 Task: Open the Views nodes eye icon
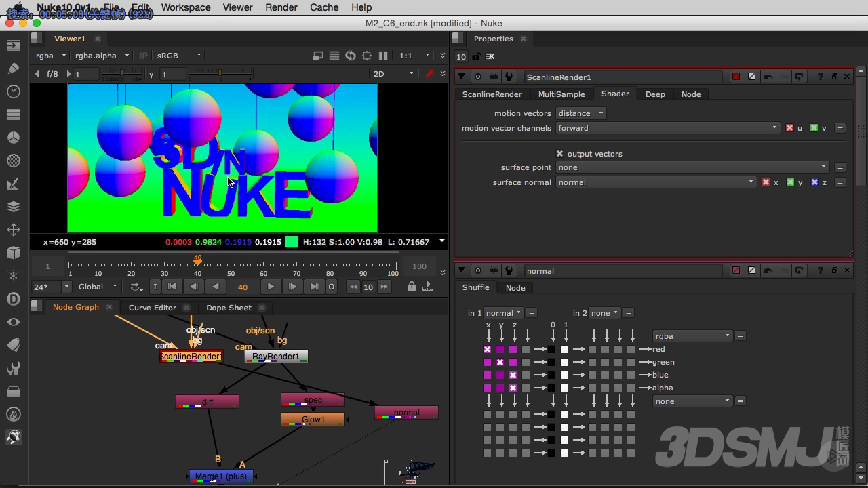point(13,322)
